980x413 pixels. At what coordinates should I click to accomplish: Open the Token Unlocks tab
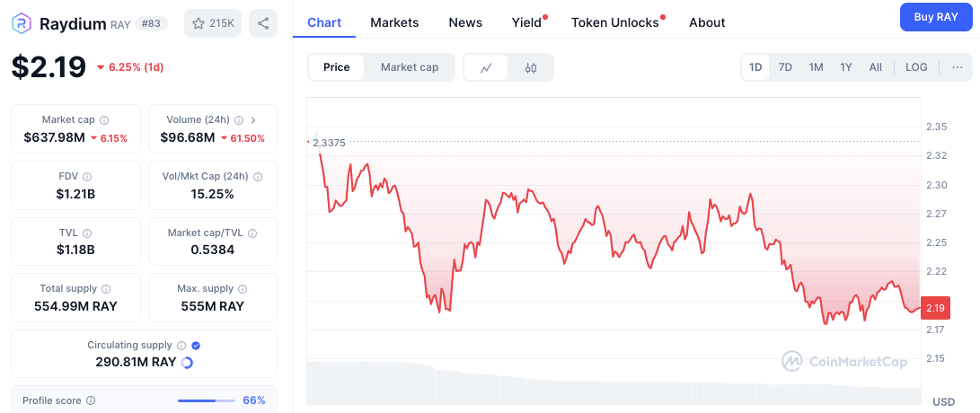(615, 22)
